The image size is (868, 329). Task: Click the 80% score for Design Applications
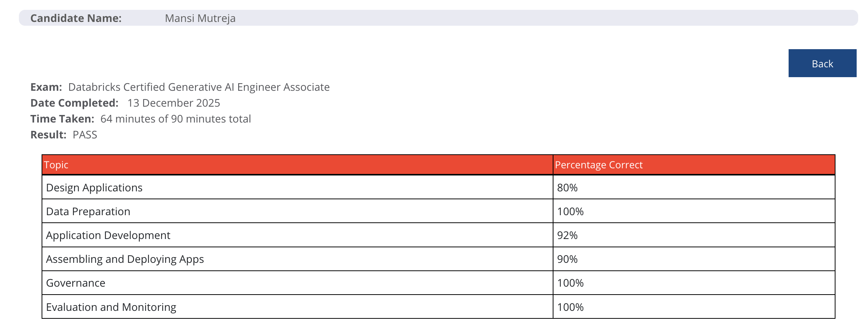[x=567, y=188]
